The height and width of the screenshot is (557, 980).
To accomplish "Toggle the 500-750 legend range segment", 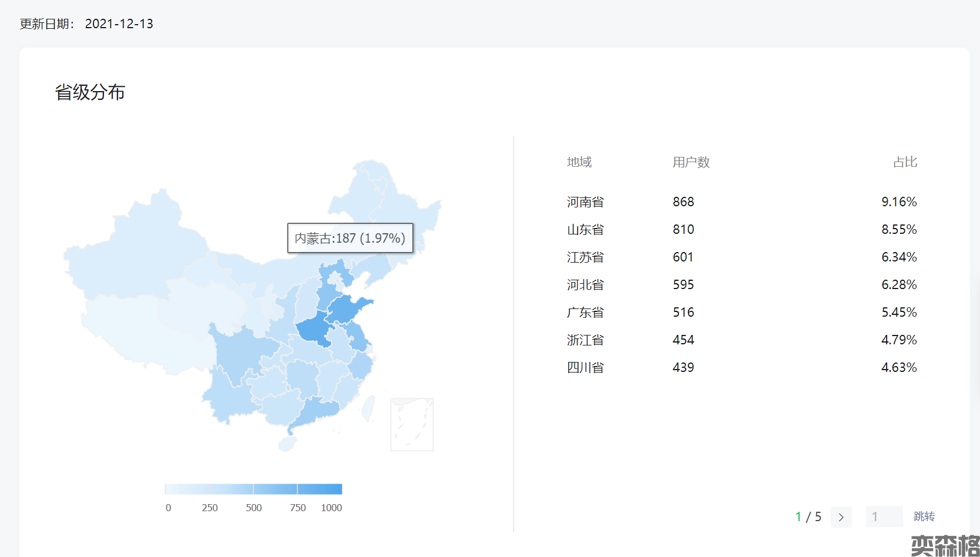I will [275, 489].
